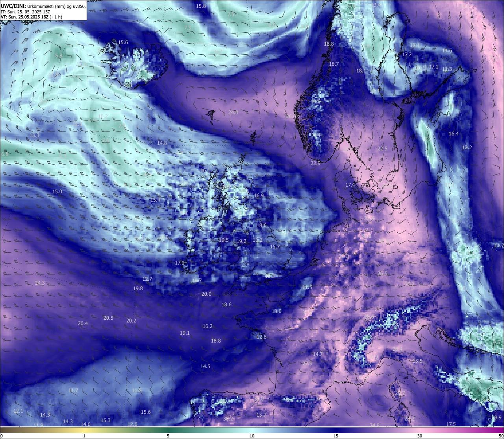Click the 15.0 value over the Atlantic

pos(57,191)
